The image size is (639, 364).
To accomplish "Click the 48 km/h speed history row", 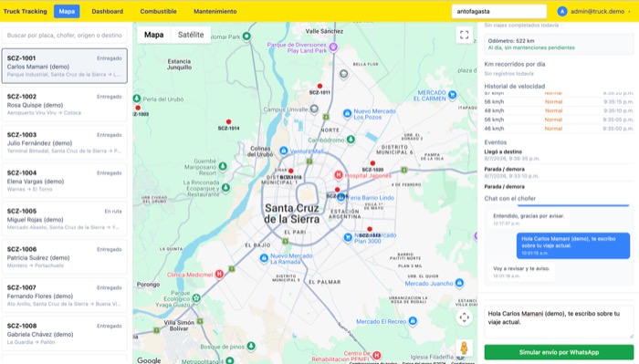I will (x=559, y=110).
